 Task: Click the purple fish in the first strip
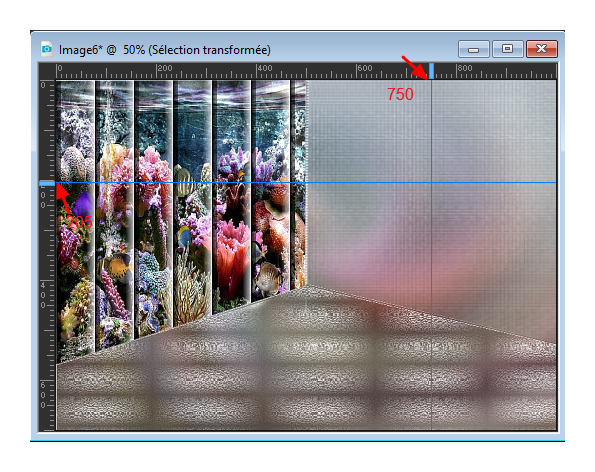point(82,205)
